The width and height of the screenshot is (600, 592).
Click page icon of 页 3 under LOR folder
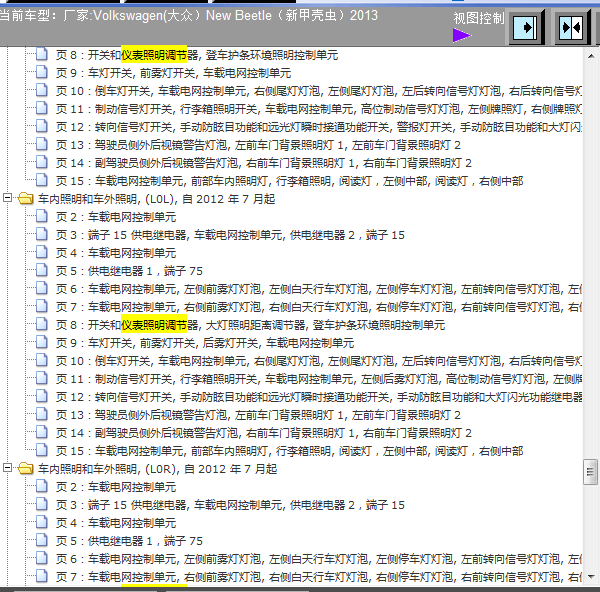(x=42, y=504)
